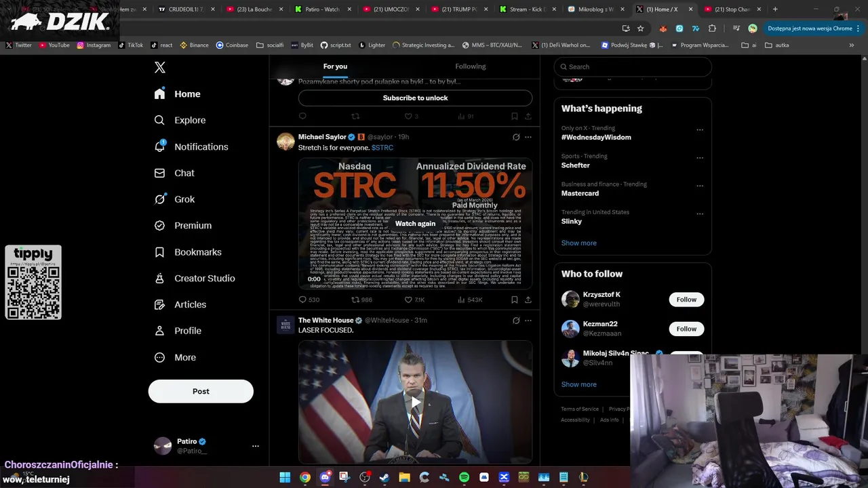Open Chrome extensions puzzle icon
This screenshot has height=488, width=868.
[712, 28]
